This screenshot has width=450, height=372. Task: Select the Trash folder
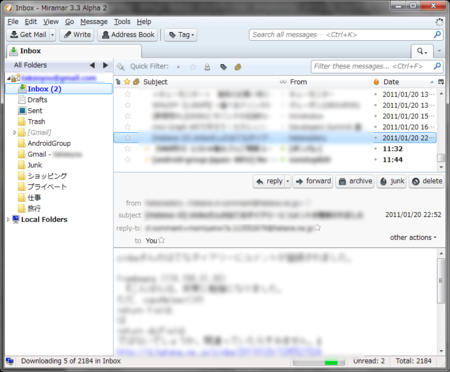click(x=36, y=122)
